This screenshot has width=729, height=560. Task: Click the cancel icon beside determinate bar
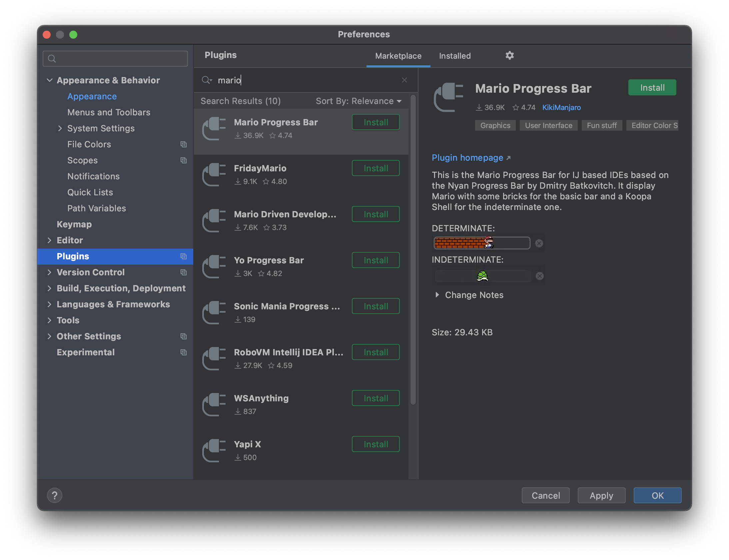coord(539,243)
